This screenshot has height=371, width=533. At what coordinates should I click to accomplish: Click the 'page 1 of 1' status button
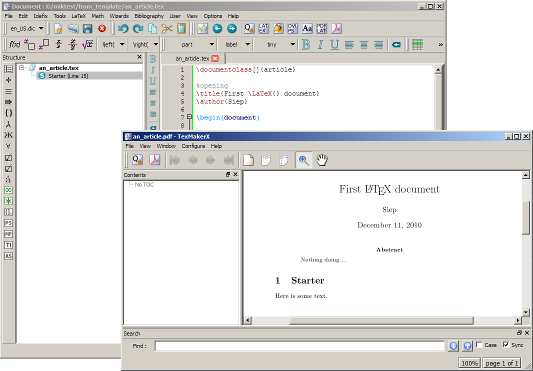[502, 363]
